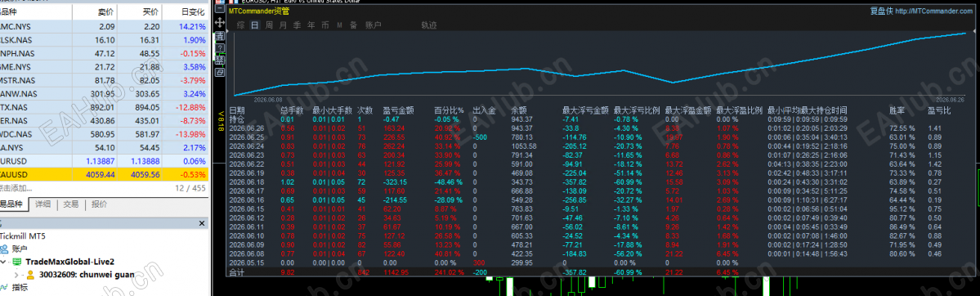This screenshot has width=980, height=296.
Task: Sort Market Watch by 买价 column
Action: [140, 12]
